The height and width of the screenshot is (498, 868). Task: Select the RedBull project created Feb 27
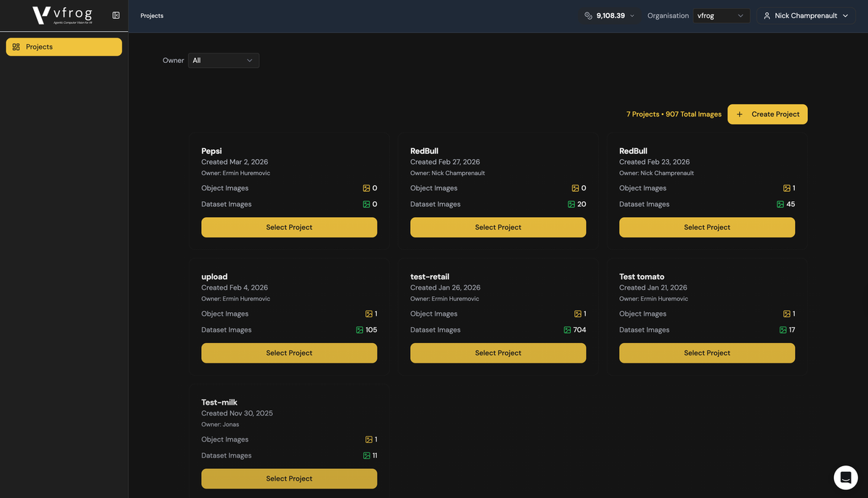[x=498, y=227]
